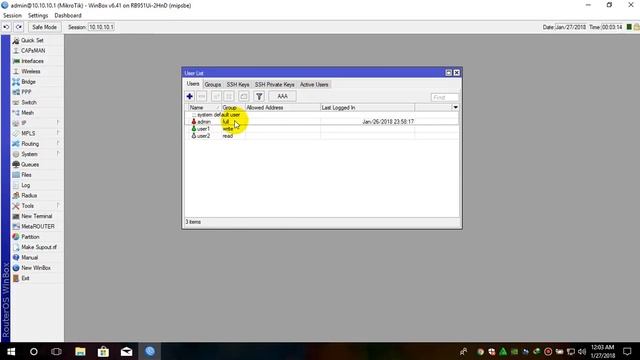Click the enable check icon in User List
The height and width of the screenshot is (360, 640).
point(216,96)
